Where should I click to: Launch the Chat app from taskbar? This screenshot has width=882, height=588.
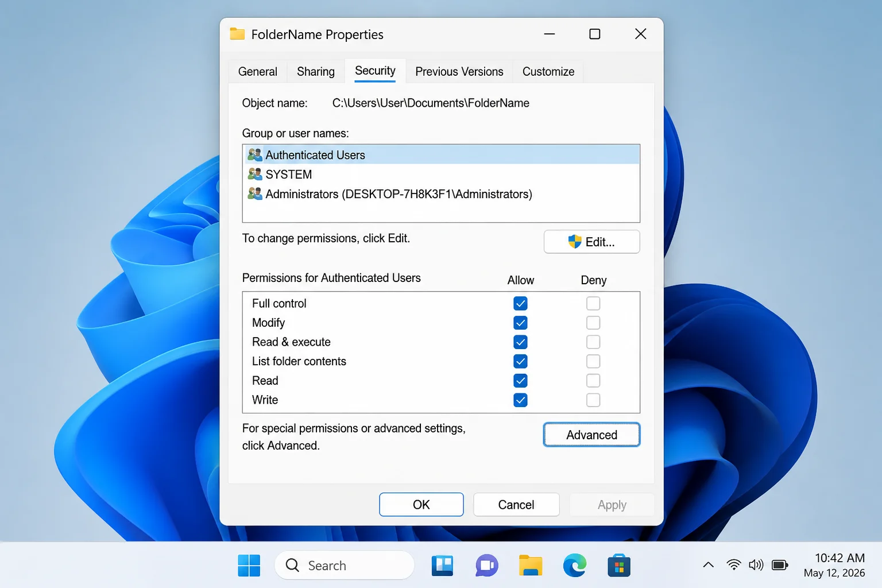pos(486,566)
